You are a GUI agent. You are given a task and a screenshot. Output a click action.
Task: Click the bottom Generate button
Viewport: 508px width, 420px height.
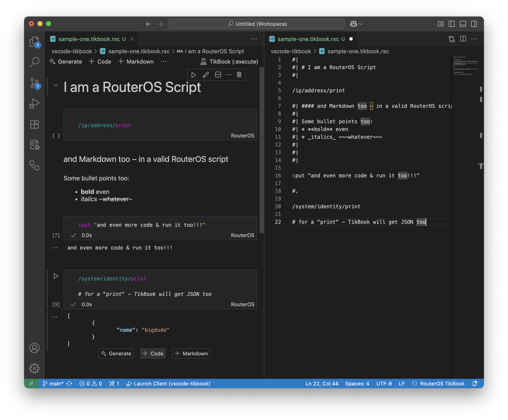(116, 353)
